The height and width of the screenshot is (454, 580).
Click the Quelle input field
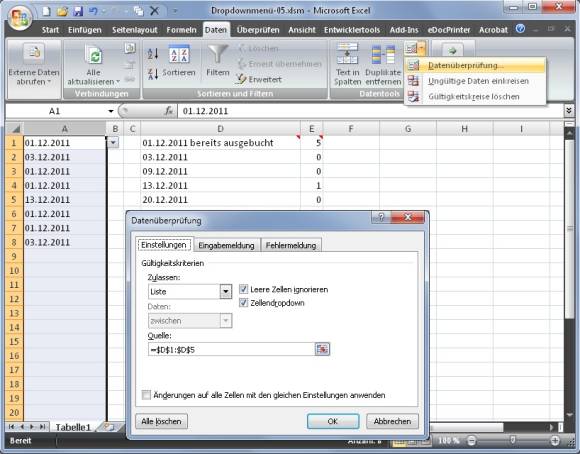(x=231, y=349)
